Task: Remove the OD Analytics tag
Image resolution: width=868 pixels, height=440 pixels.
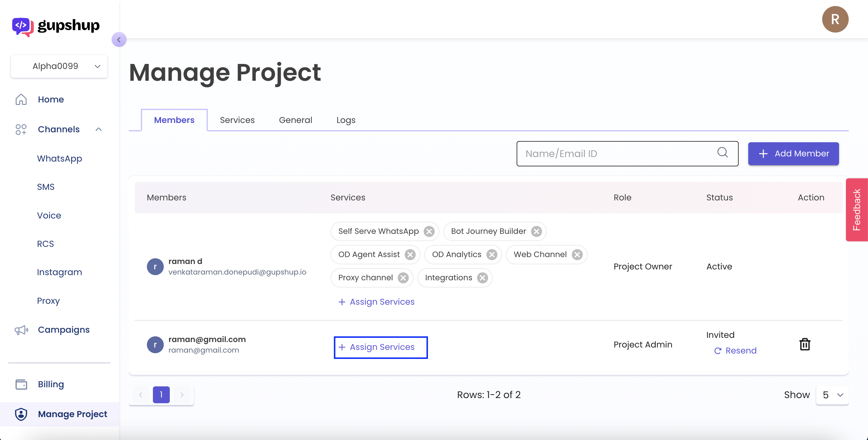Action: (492, 255)
